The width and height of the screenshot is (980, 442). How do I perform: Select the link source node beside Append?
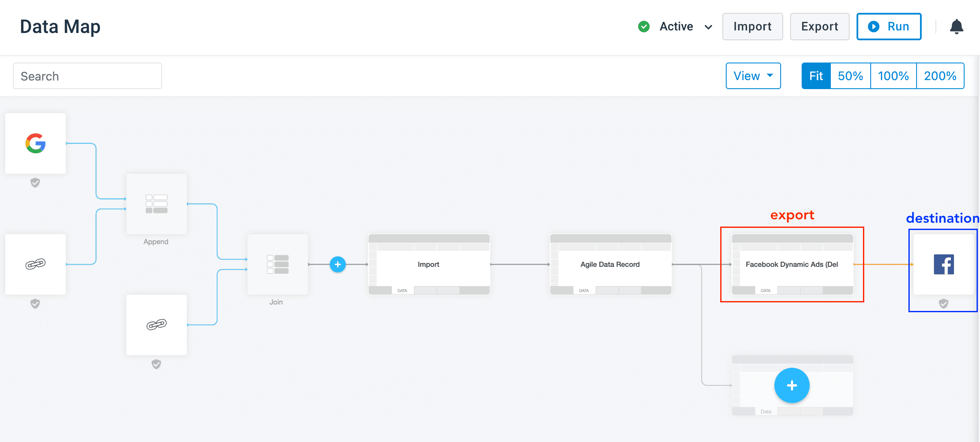pyautogui.click(x=36, y=264)
